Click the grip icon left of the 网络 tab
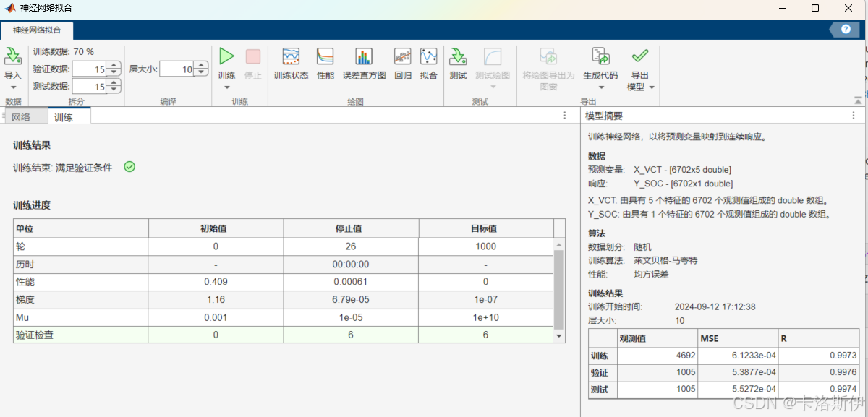Viewport: 868px width, 417px height. 5,116
